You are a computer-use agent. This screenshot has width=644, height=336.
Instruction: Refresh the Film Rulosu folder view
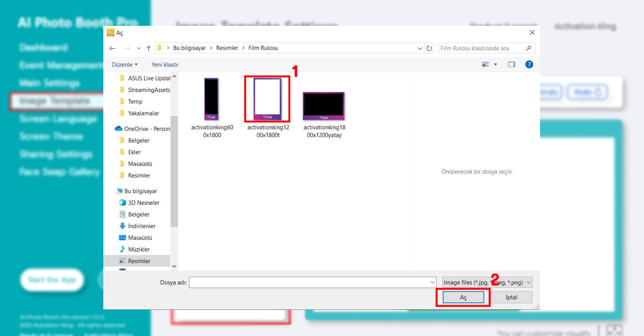429,48
